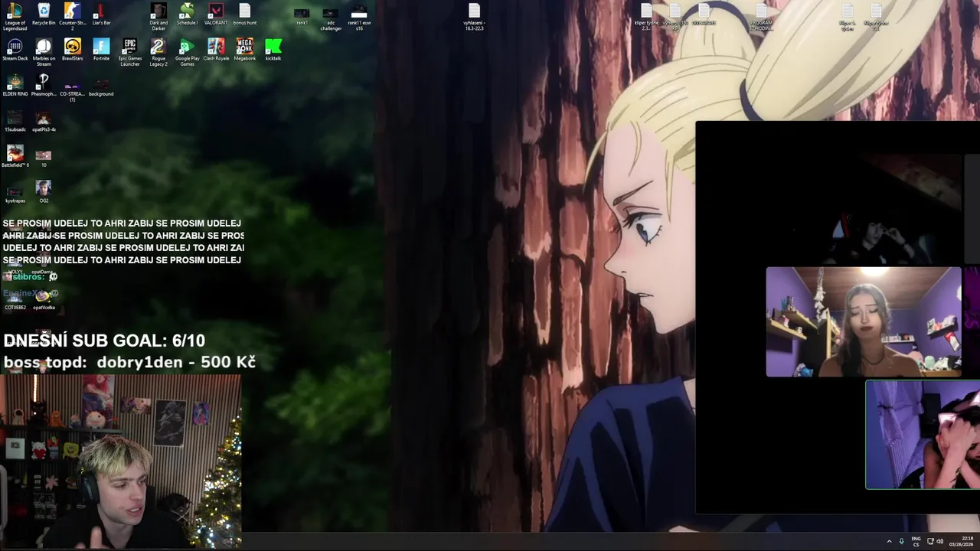
Task: Open the Dark and Darker shortcut
Action: pyautogui.click(x=158, y=16)
